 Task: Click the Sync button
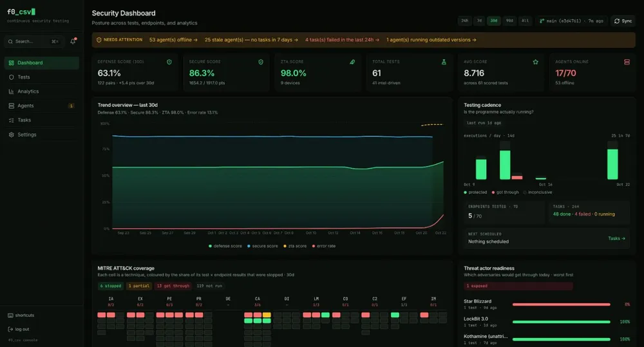623,21
